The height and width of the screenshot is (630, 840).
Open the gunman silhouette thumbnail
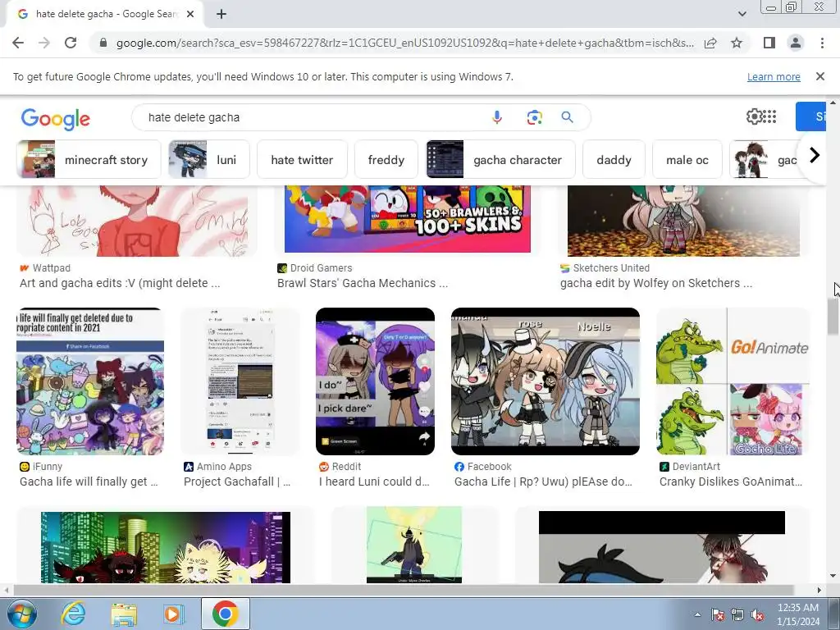pyautogui.click(x=414, y=545)
